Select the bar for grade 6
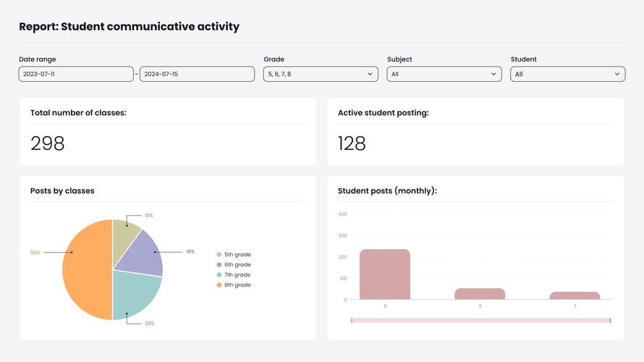 click(480, 294)
